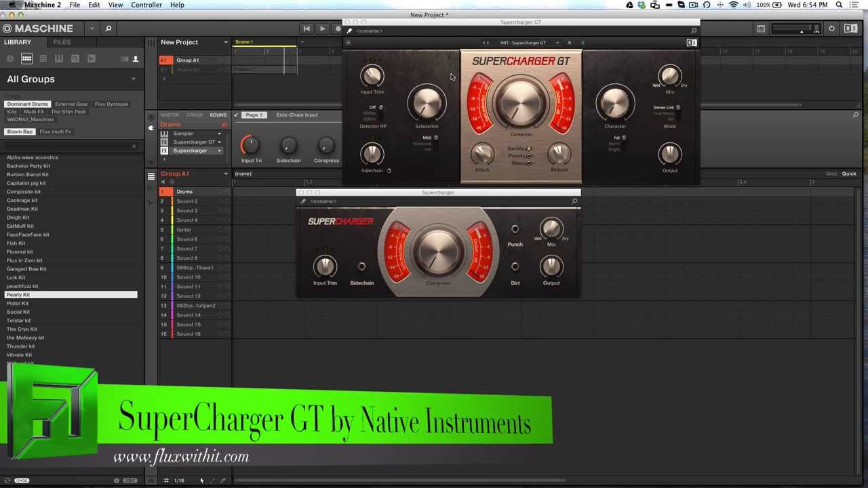868x488 pixels.
Task: Open Supercharger GT preset search magnifier
Action: click(693, 30)
